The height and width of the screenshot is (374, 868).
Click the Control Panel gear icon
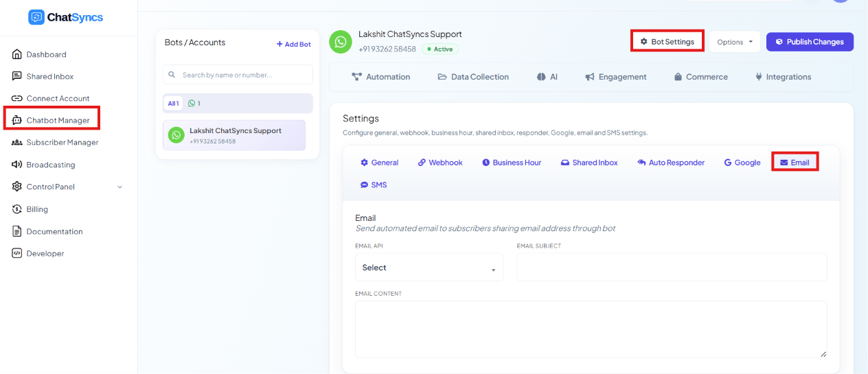(17, 187)
